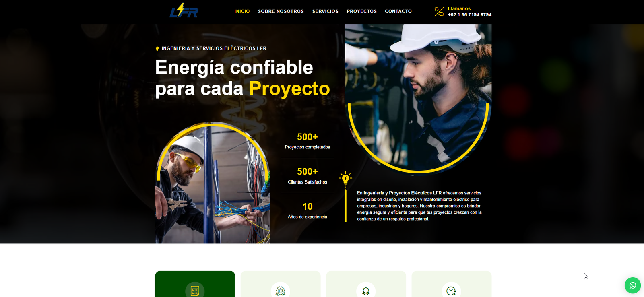Screen dimensions: 644x297
Task: Click the yellow lightbulb icon above the description
Action: point(345,178)
